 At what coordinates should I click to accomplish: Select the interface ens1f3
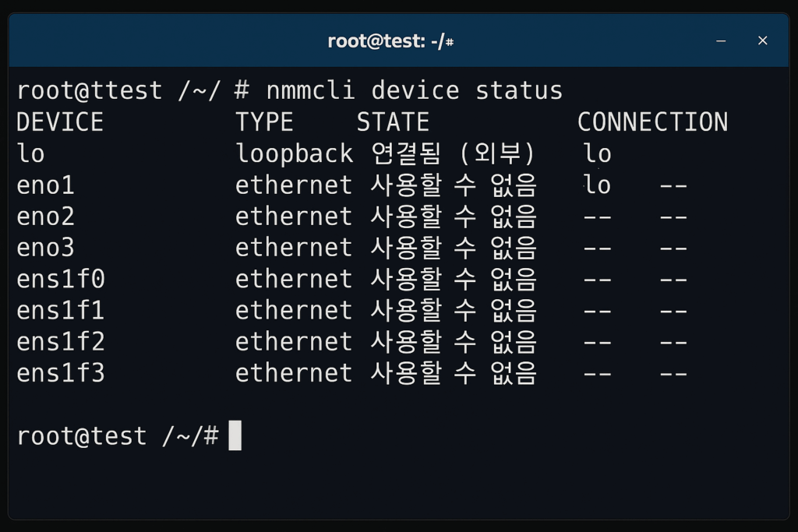[x=60, y=372]
